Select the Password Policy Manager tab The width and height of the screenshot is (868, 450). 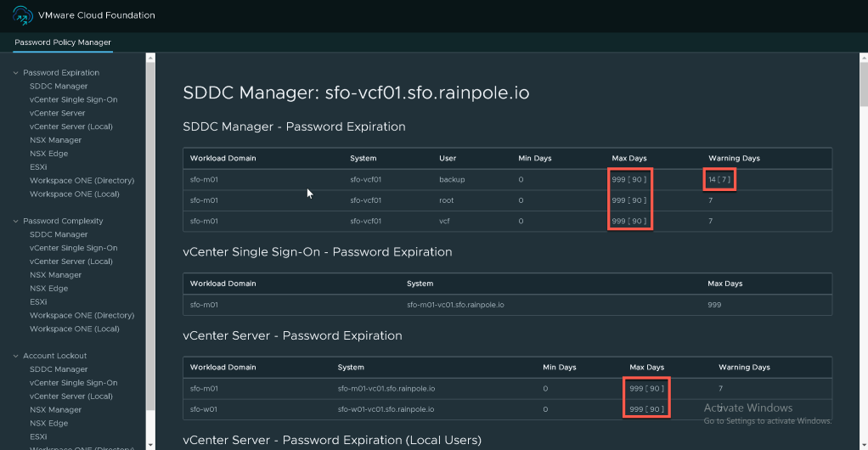pos(63,42)
